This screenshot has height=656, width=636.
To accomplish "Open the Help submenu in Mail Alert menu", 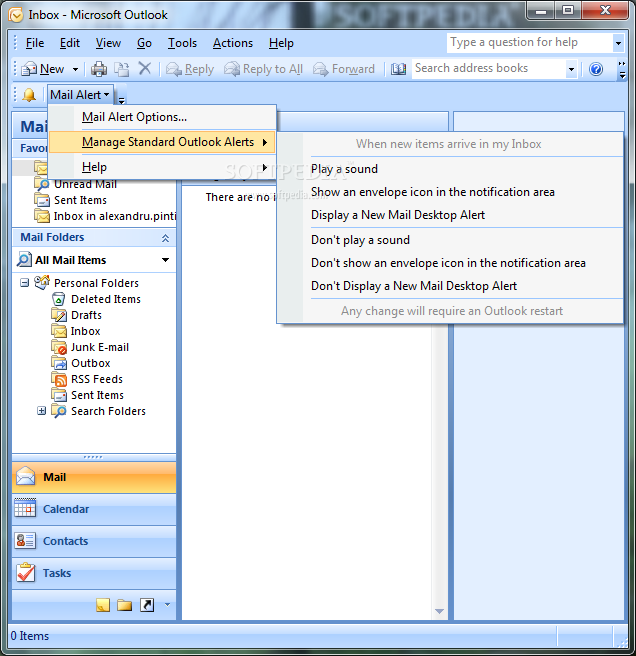I will point(162,167).
